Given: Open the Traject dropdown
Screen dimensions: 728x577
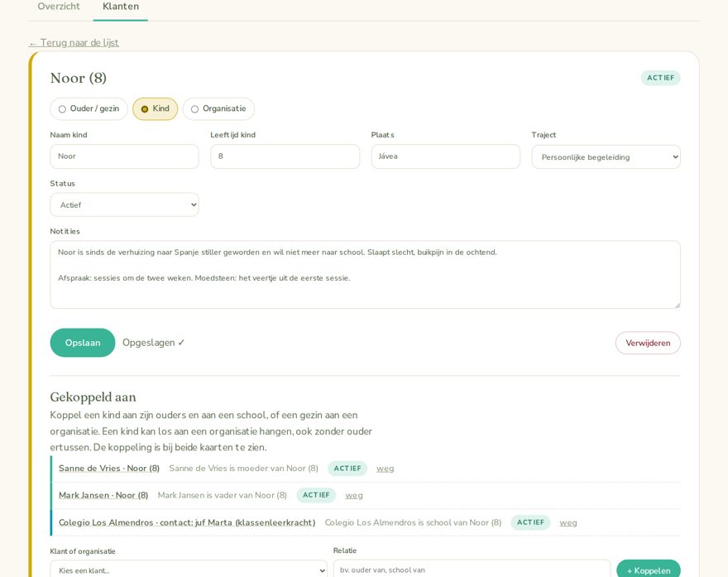Looking at the screenshot, I should 606,157.
